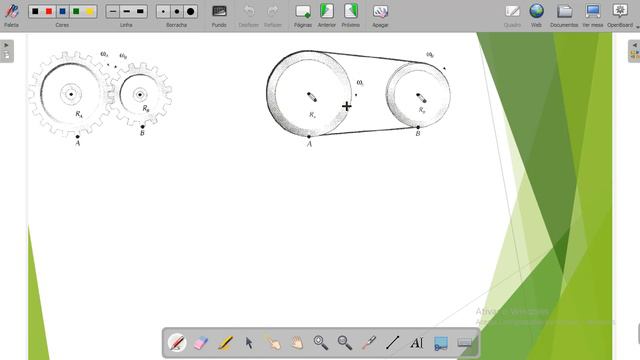Choose the medium eraser size
Viewport: 640px width, 360px height.
click(177, 11)
